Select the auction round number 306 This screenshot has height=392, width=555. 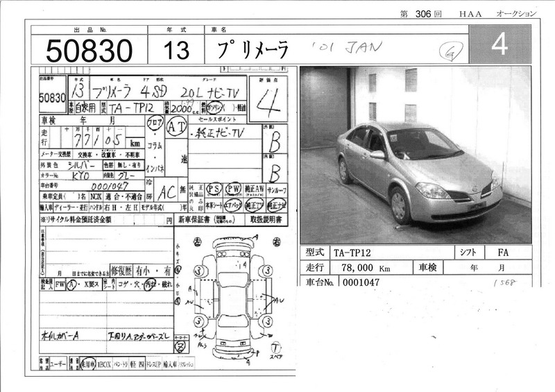click(423, 14)
